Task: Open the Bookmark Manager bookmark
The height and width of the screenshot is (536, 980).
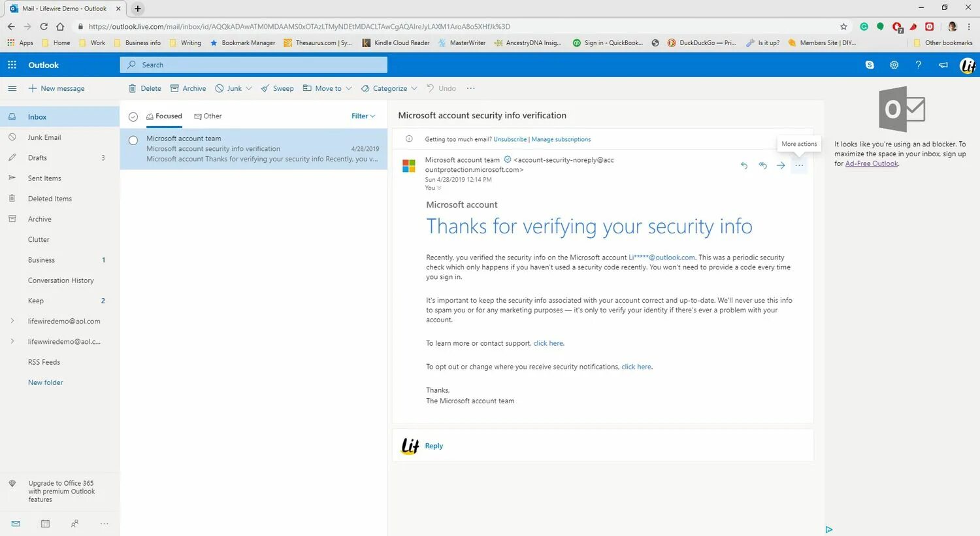Action: point(242,43)
